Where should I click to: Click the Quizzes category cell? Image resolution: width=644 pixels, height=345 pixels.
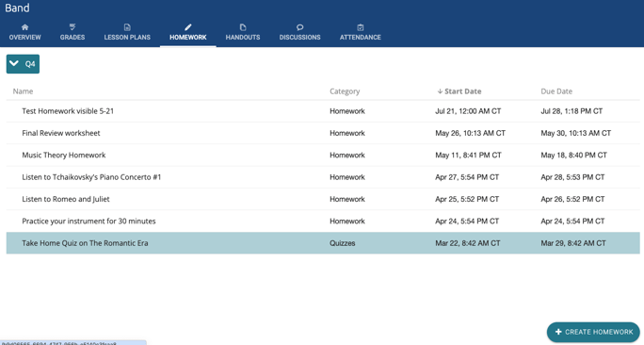342,243
